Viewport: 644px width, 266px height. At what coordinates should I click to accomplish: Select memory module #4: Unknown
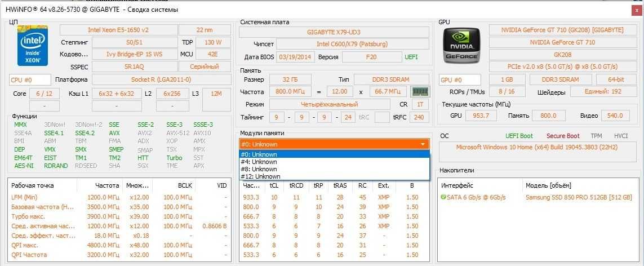pos(334,162)
